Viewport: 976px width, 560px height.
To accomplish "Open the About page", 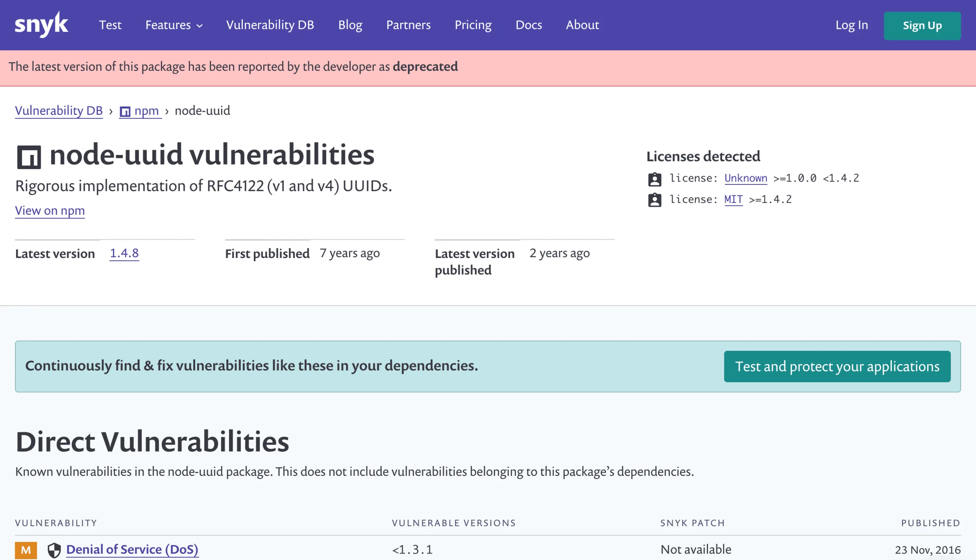I will point(582,25).
